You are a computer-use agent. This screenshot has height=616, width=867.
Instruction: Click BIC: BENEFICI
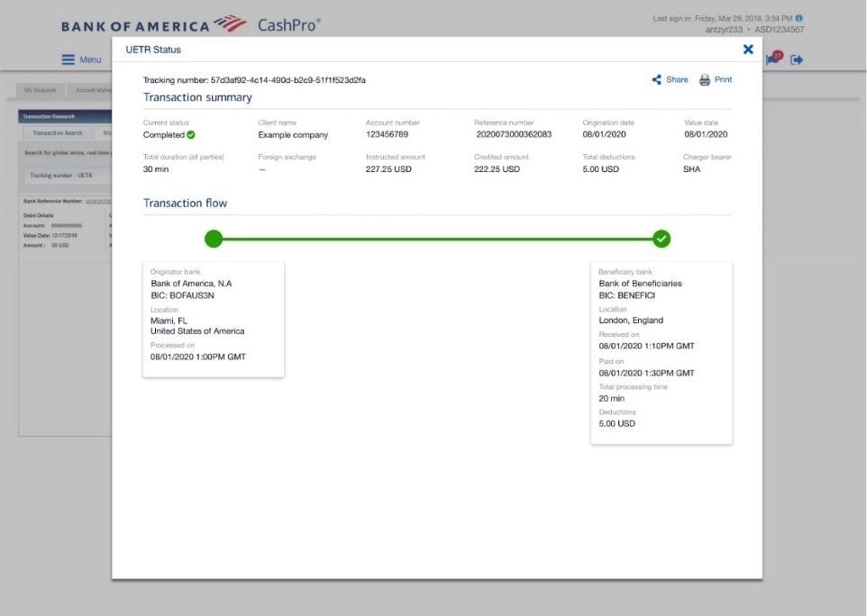click(627, 295)
